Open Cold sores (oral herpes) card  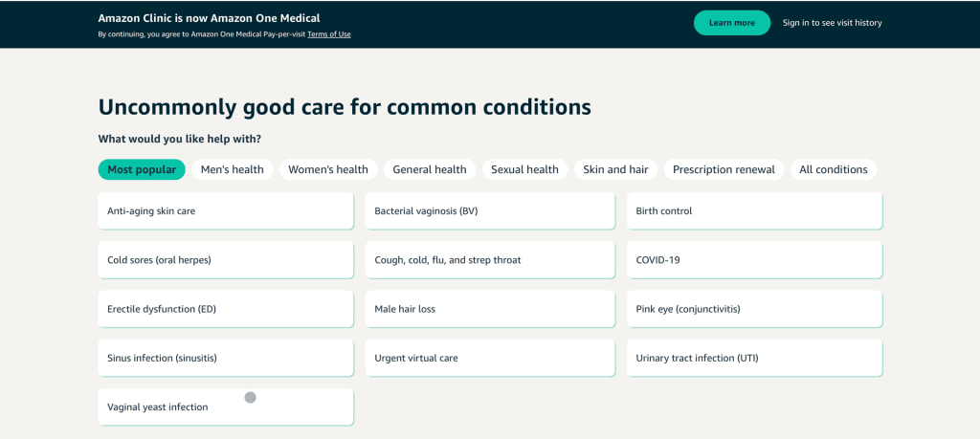(226, 260)
